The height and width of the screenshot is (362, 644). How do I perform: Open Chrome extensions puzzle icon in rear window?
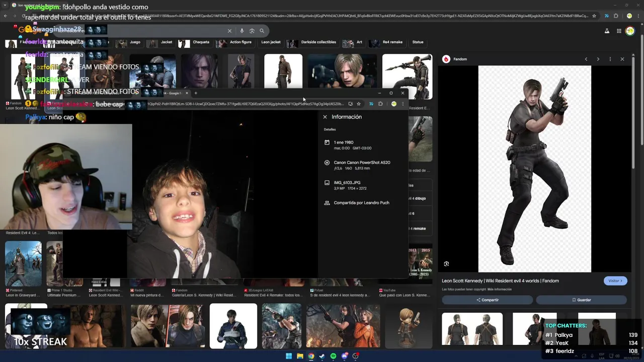point(616,16)
